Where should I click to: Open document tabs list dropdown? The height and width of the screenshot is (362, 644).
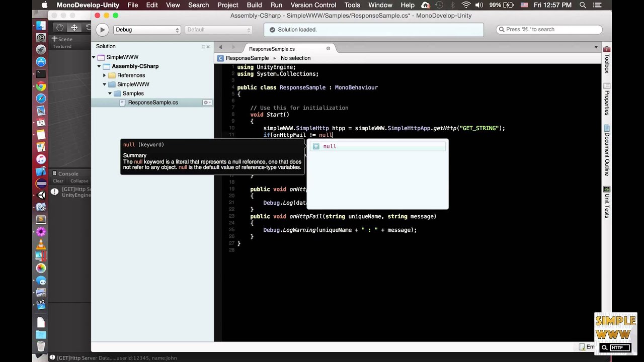(x=596, y=48)
